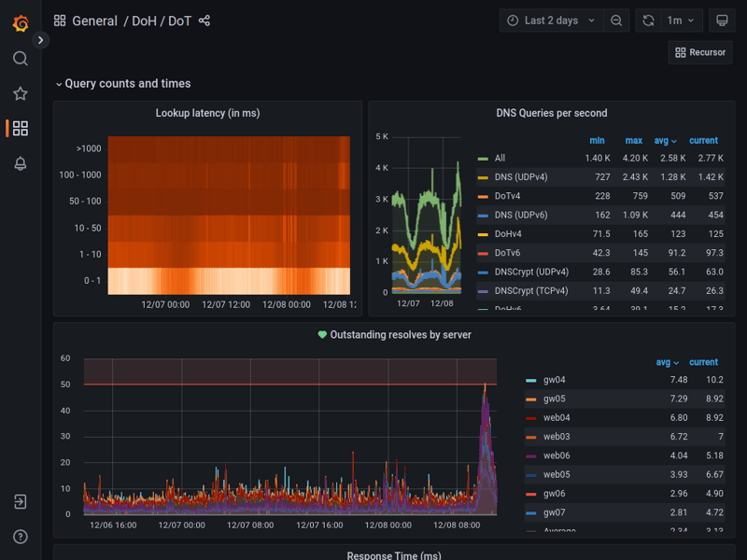Zoom out the time range
747x560 pixels.
(x=616, y=21)
